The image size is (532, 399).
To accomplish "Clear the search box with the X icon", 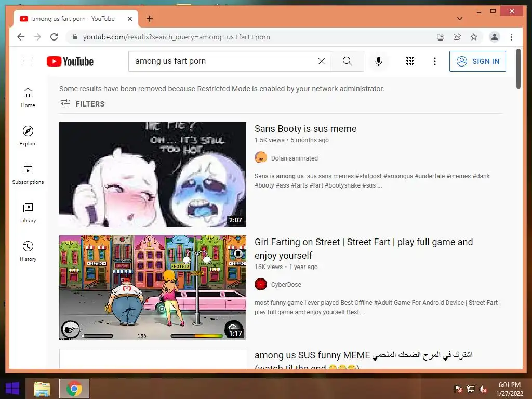I will tap(321, 61).
